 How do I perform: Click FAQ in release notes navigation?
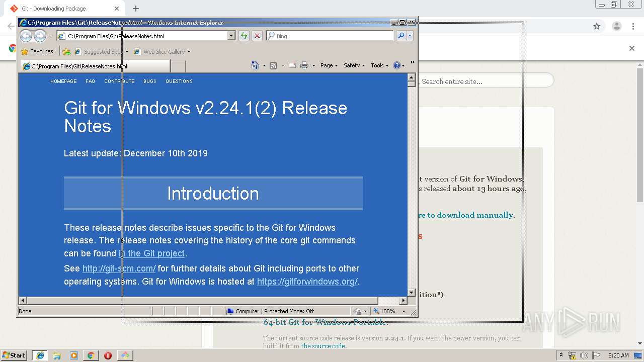pos(90,81)
